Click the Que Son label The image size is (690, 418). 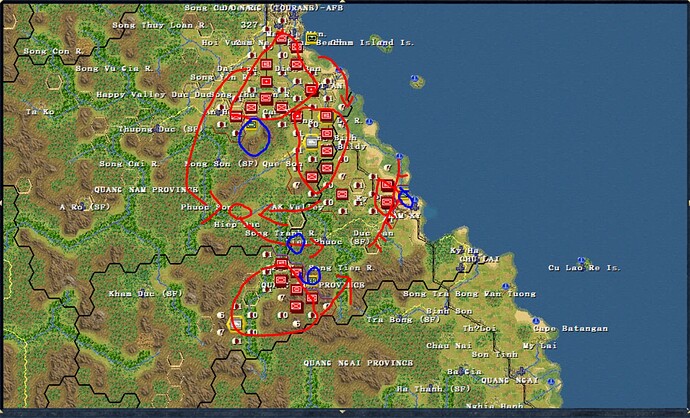(283, 164)
